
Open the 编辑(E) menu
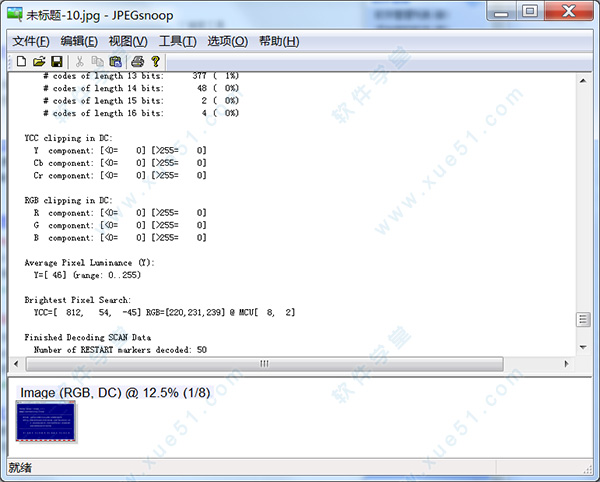(x=79, y=41)
